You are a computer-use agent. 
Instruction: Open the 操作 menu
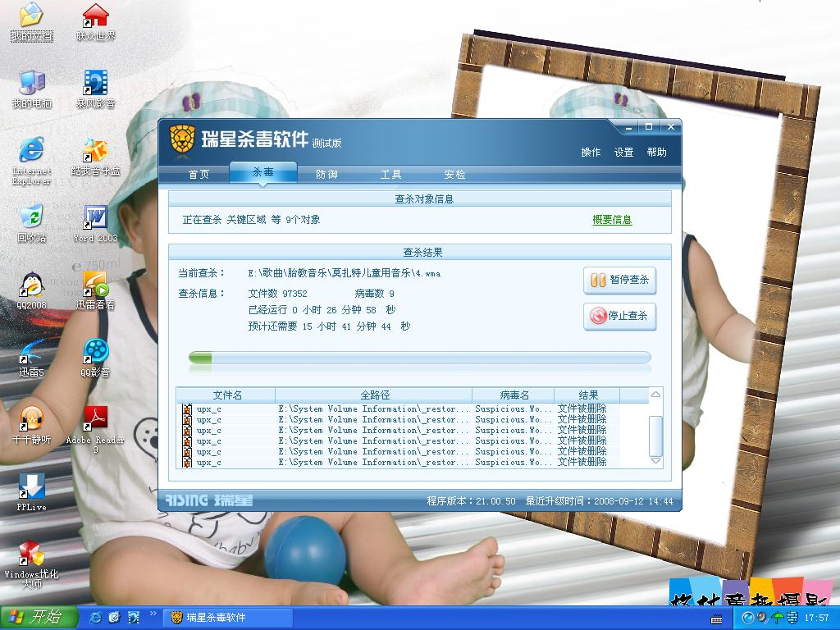click(x=591, y=152)
